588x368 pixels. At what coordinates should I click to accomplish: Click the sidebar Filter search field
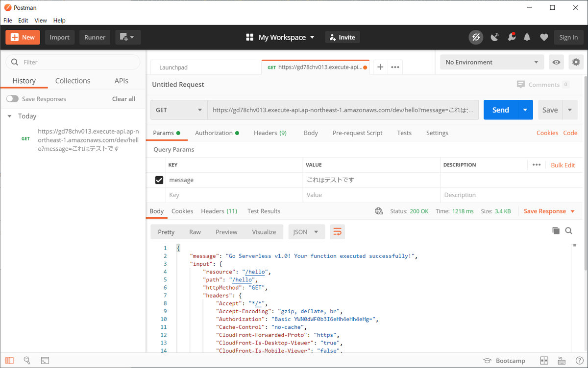(73, 62)
